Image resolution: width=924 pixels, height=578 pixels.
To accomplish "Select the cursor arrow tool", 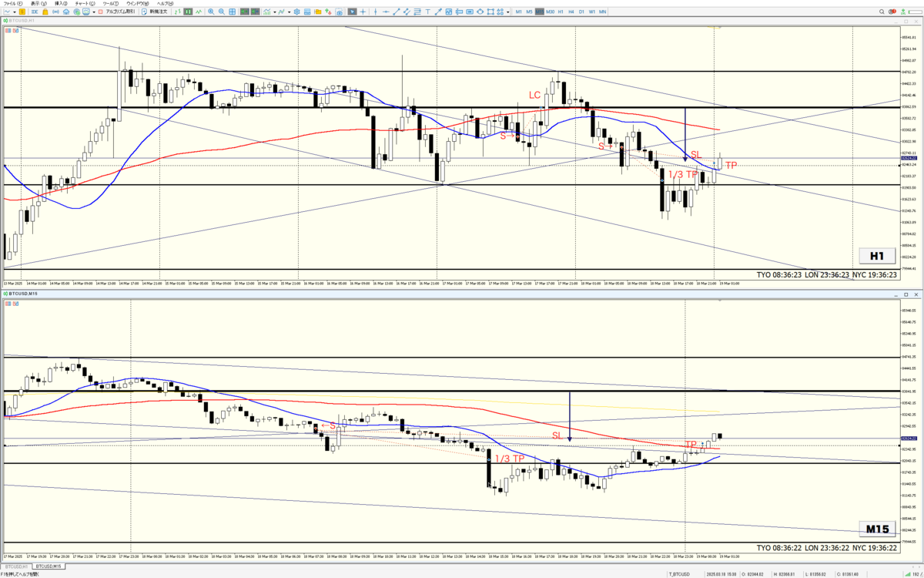I will click(x=352, y=12).
